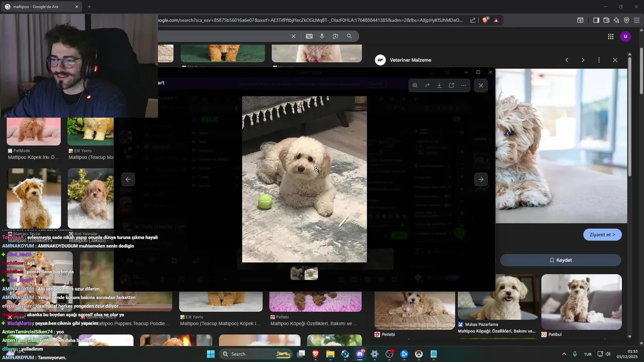Open Google account avatar U

625,36
